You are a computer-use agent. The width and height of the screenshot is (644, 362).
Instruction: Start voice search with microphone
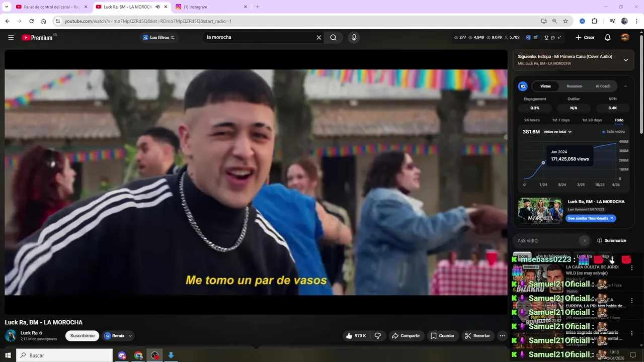click(x=354, y=37)
